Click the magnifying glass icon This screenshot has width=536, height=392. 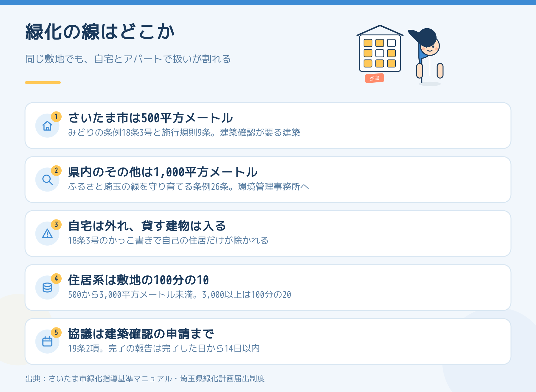click(x=47, y=180)
